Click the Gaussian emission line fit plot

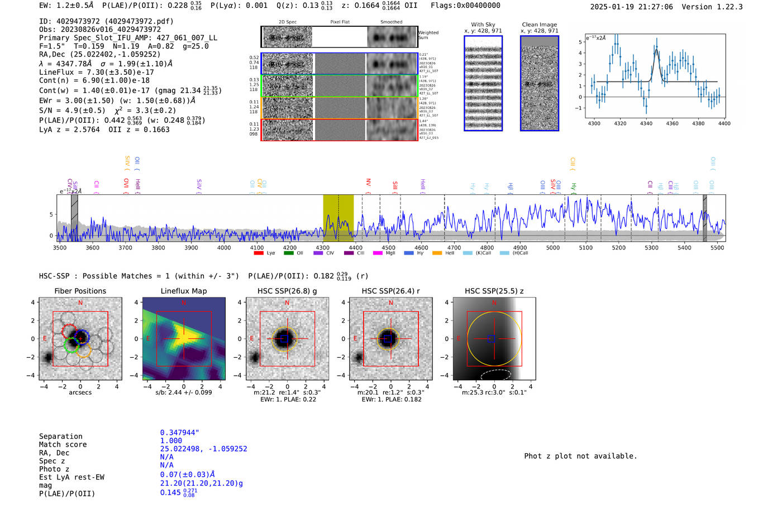click(655, 75)
